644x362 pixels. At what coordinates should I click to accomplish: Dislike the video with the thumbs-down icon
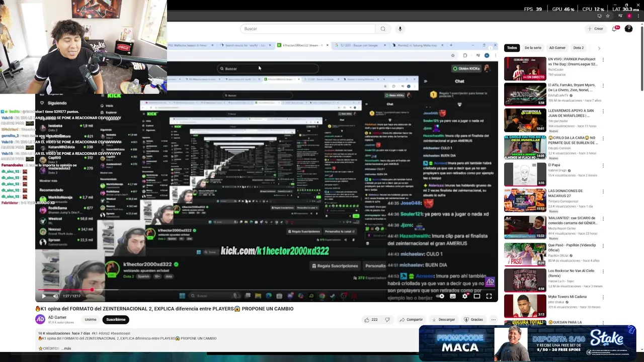[387, 320]
